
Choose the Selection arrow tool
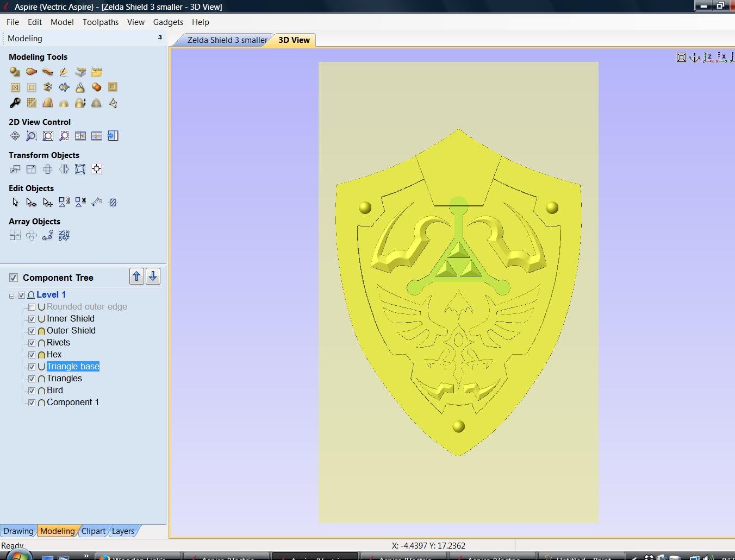(x=15, y=202)
